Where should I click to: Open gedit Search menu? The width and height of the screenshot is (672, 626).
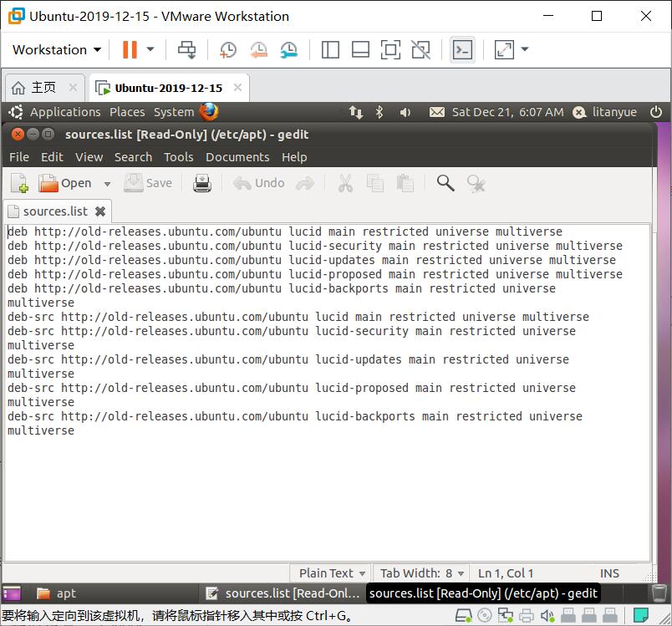point(133,157)
